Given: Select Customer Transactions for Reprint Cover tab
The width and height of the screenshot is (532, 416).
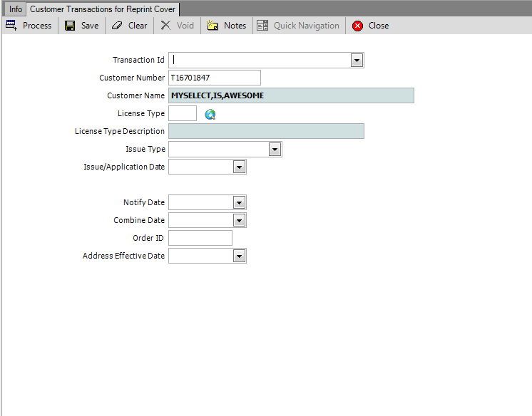Looking at the screenshot, I should 103,9.
